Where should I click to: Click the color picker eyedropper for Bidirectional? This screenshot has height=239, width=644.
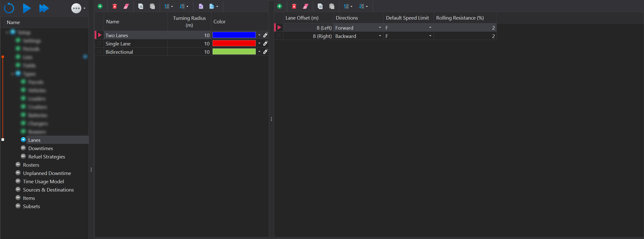click(265, 52)
